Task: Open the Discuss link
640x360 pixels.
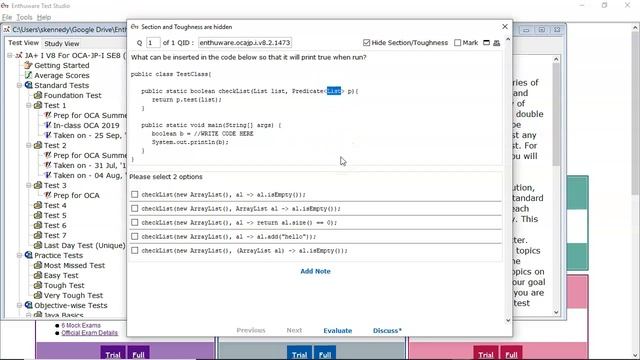Action: tap(387, 331)
